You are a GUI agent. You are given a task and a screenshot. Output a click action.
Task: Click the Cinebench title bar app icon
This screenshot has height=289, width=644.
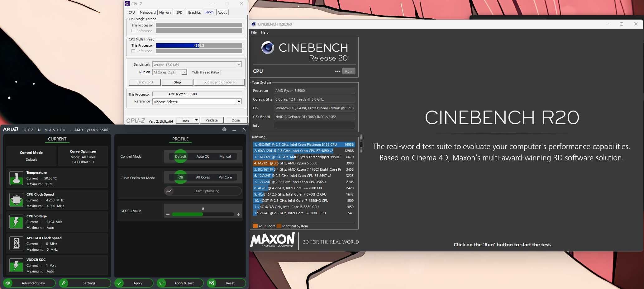click(254, 24)
